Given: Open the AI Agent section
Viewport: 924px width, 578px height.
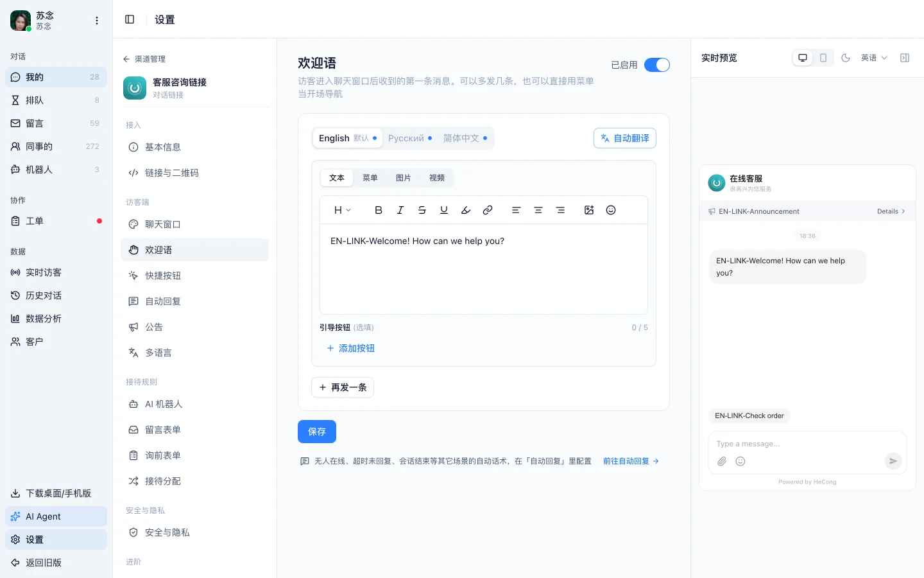Looking at the screenshot, I should pos(56,516).
